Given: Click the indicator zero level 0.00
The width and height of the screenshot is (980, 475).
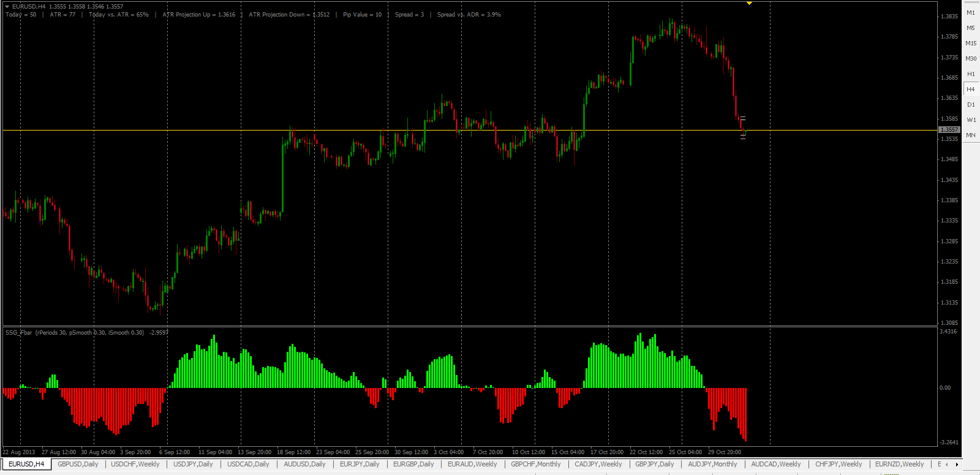Looking at the screenshot, I should tap(945, 388).
